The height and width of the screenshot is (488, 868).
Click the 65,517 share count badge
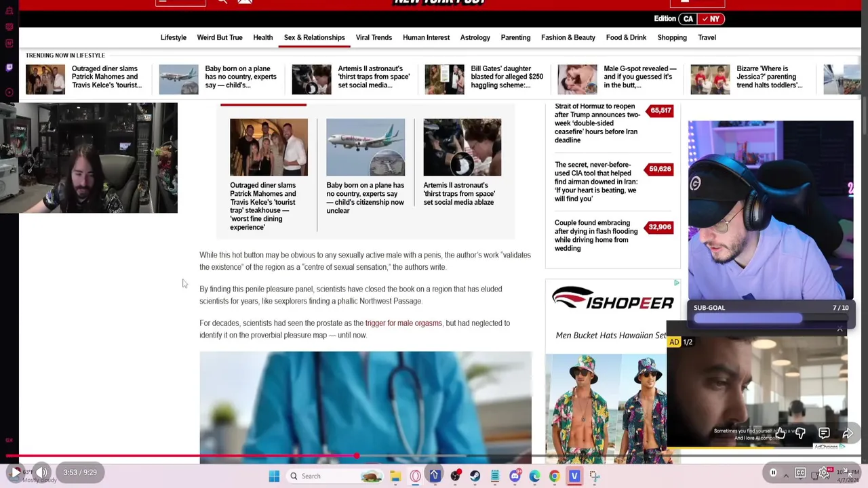(660, 110)
